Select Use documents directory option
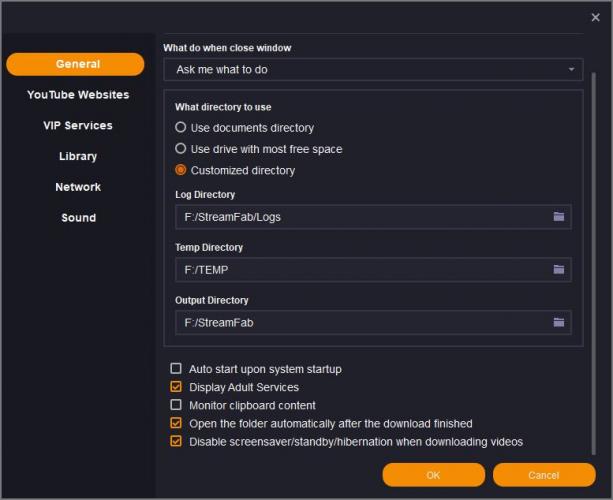613x500 pixels. pyautogui.click(x=181, y=128)
